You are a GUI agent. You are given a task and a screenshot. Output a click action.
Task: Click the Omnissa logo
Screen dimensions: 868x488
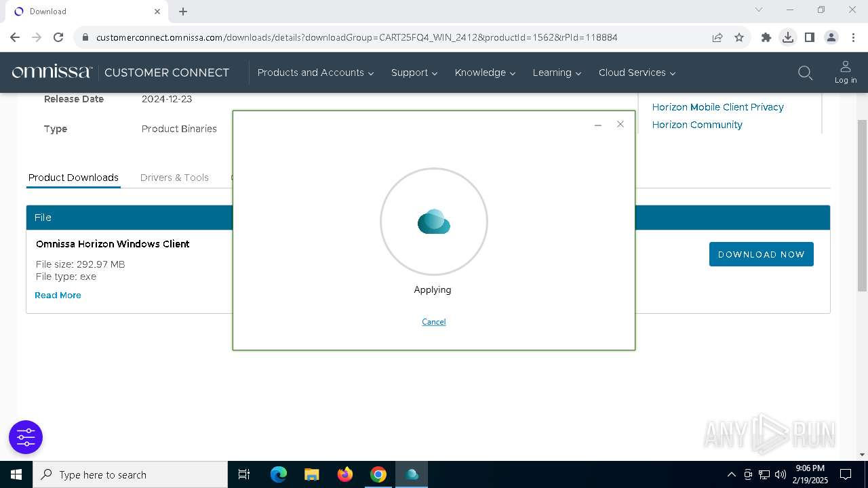(52, 72)
